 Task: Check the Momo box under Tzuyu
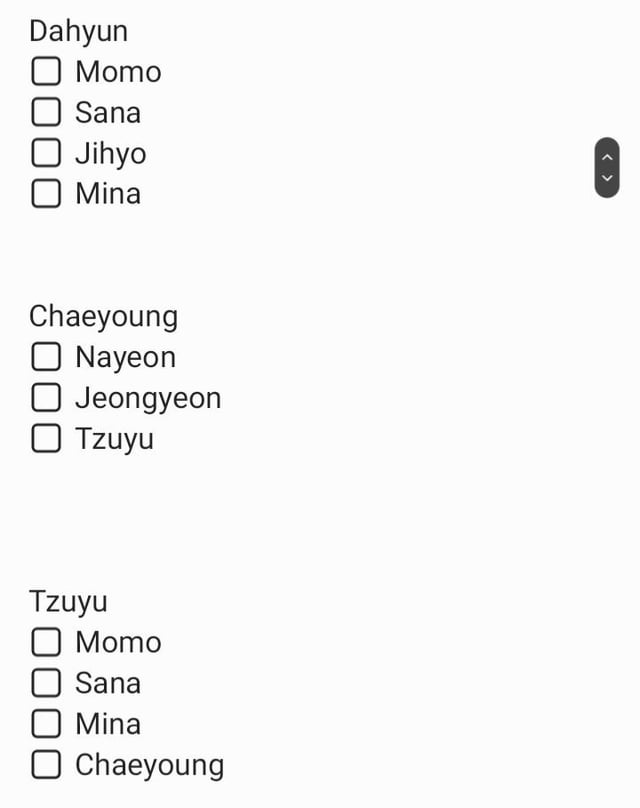46,642
